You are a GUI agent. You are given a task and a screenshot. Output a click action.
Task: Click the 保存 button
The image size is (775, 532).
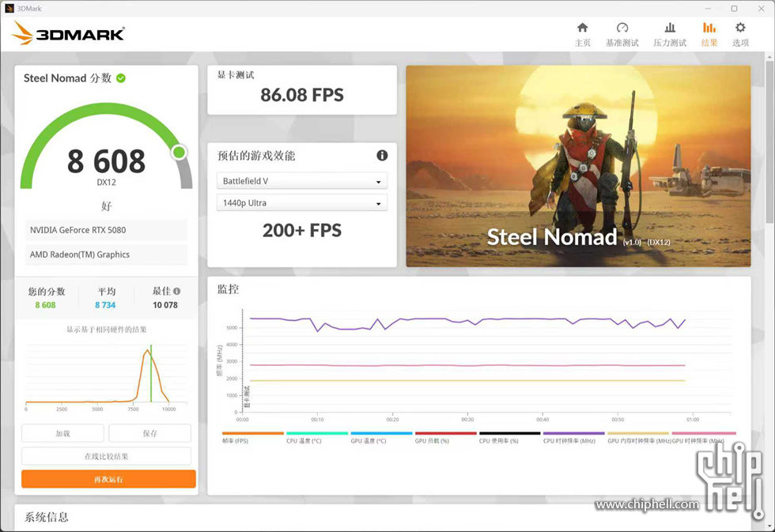coord(149,433)
